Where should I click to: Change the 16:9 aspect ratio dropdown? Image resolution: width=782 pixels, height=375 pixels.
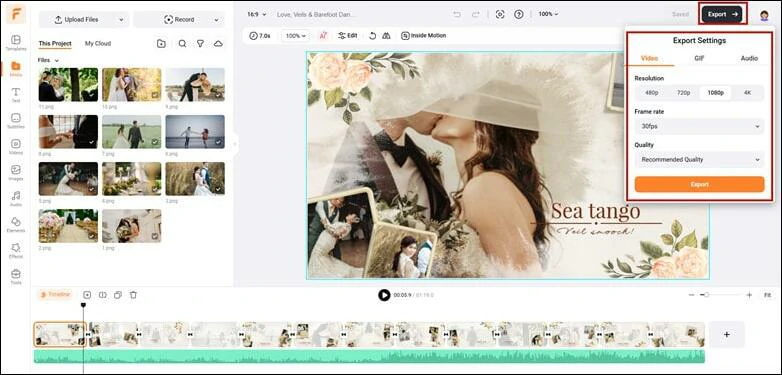point(257,14)
